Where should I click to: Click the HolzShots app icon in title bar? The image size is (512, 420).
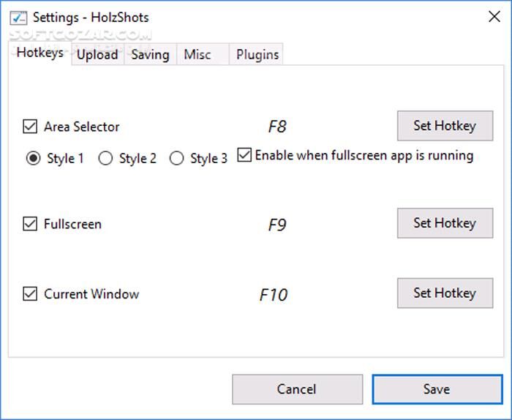click(18, 17)
